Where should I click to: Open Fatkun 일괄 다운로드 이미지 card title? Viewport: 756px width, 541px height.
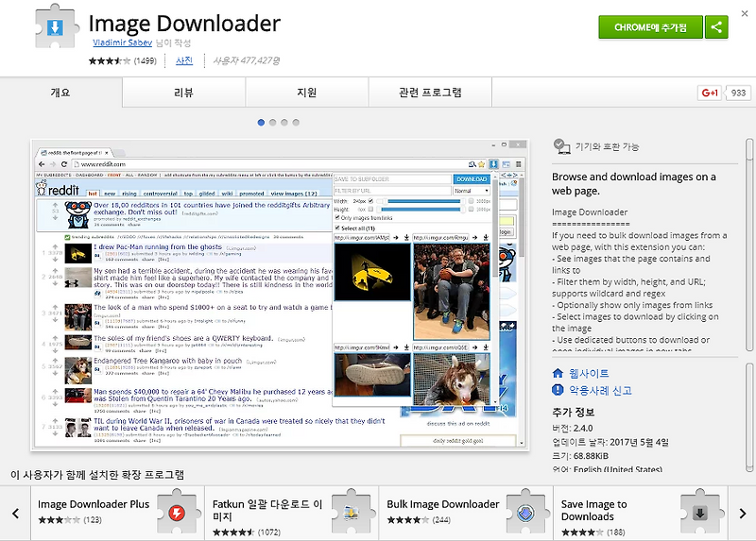pos(267,510)
